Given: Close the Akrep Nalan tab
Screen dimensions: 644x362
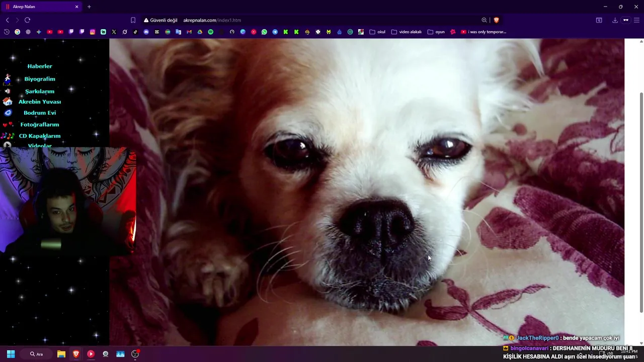Looking at the screenshot, I should click(x=76, y=7).
